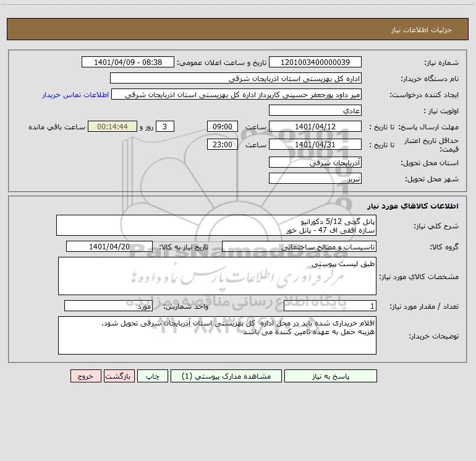Select the need number field 1201003400000039

click(315, 62)
